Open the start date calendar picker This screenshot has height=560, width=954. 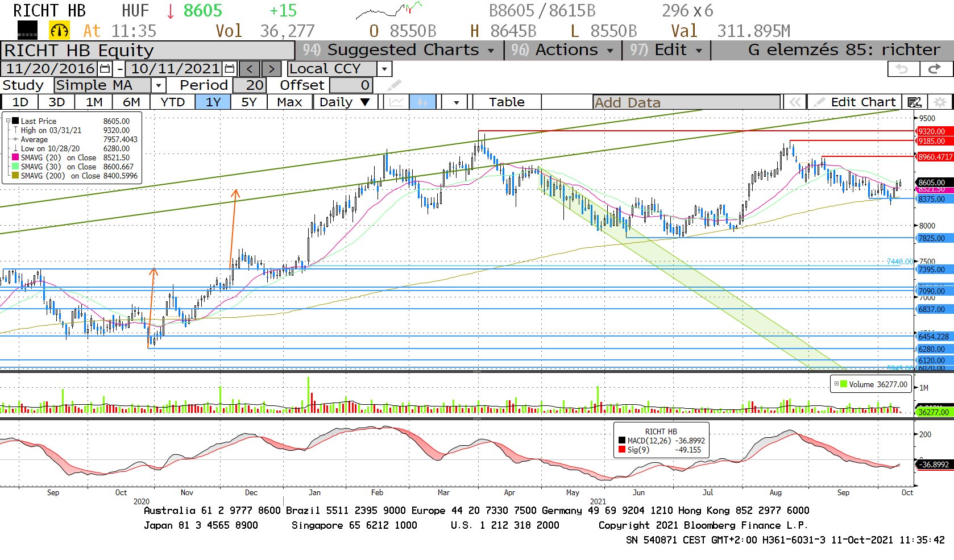[x=105, y=69]
